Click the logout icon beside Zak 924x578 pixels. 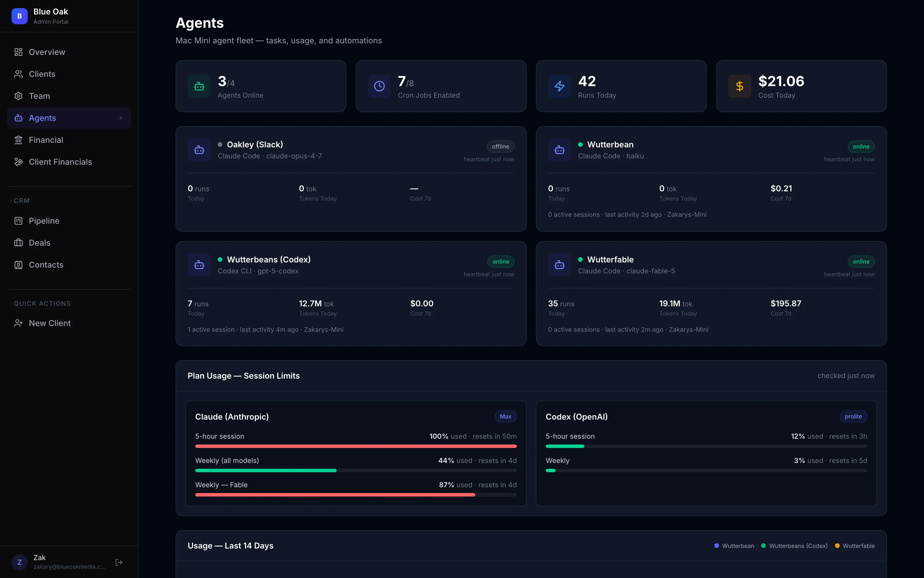[x=119, y=562]
